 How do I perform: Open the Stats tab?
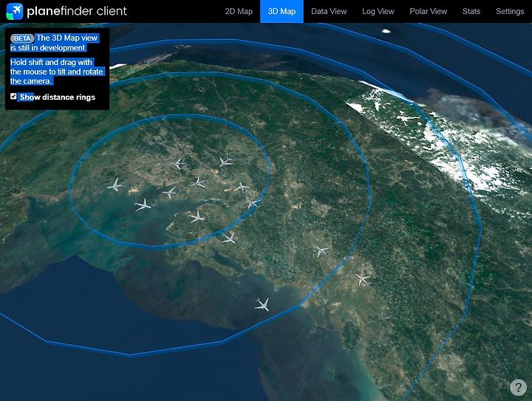(x=471, y=11)
